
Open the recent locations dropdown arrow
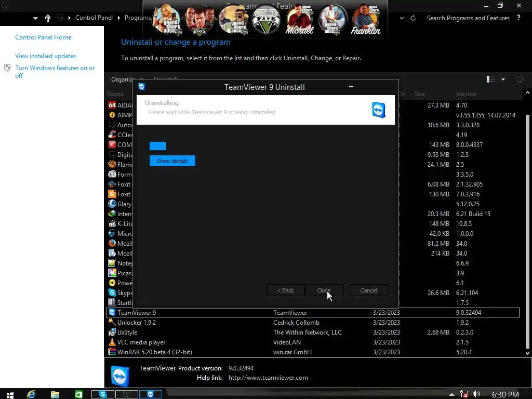[x=36, y=18]
